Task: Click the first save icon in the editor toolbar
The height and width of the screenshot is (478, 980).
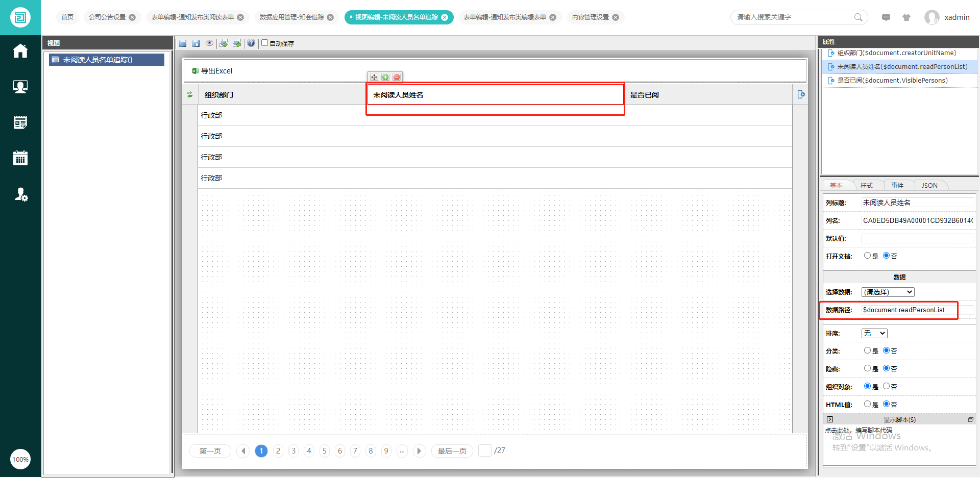Action: (183, 43)
